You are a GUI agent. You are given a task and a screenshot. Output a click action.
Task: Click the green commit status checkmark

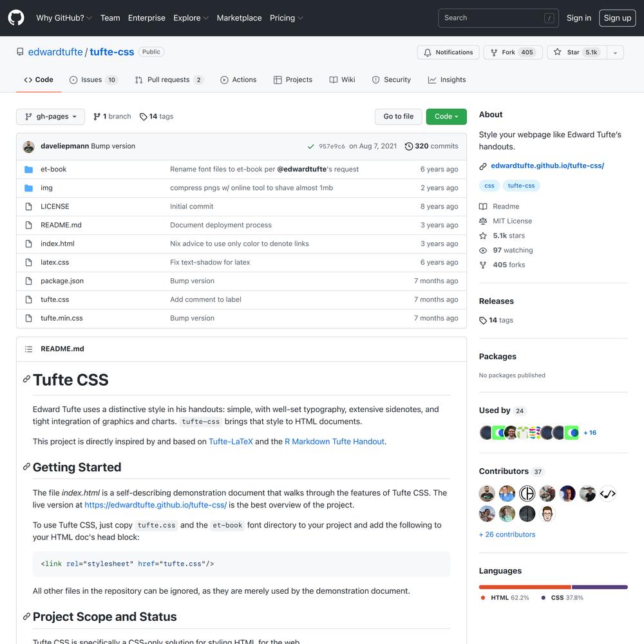[x=311, y=147]
